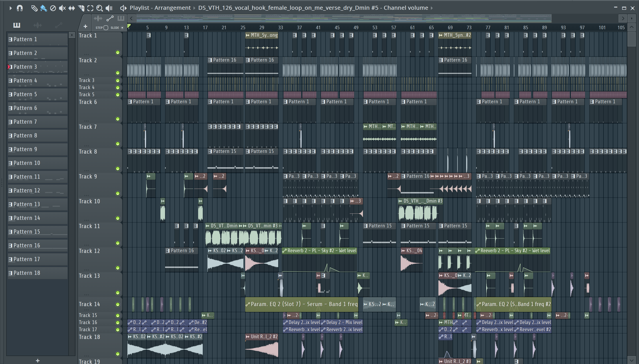Click the Track 11 header label

pyautogui.click(x=89, y=226)
